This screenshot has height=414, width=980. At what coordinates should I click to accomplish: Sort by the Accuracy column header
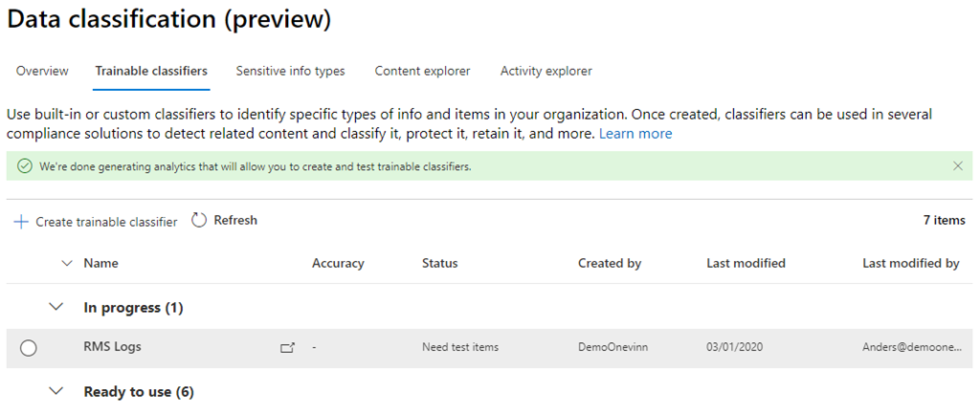(x=338, y=264)
